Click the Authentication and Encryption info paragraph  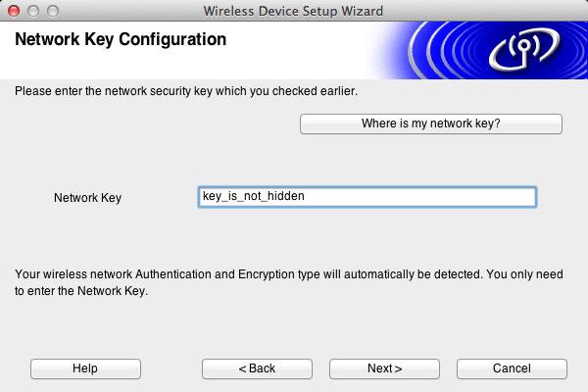[x=289, y=282]
